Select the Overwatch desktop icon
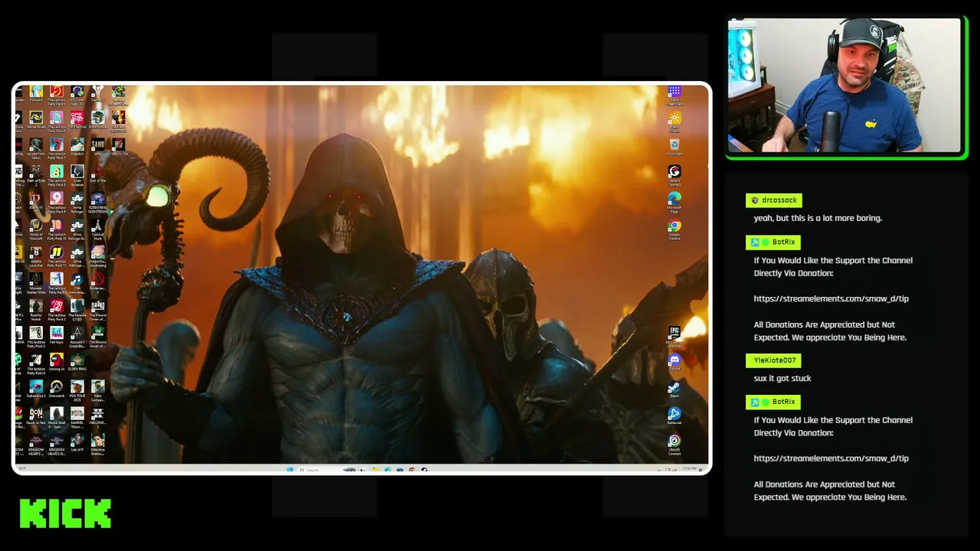Viewport: 980px width, 551px height. pyautogui.click(x=57, y=389)
